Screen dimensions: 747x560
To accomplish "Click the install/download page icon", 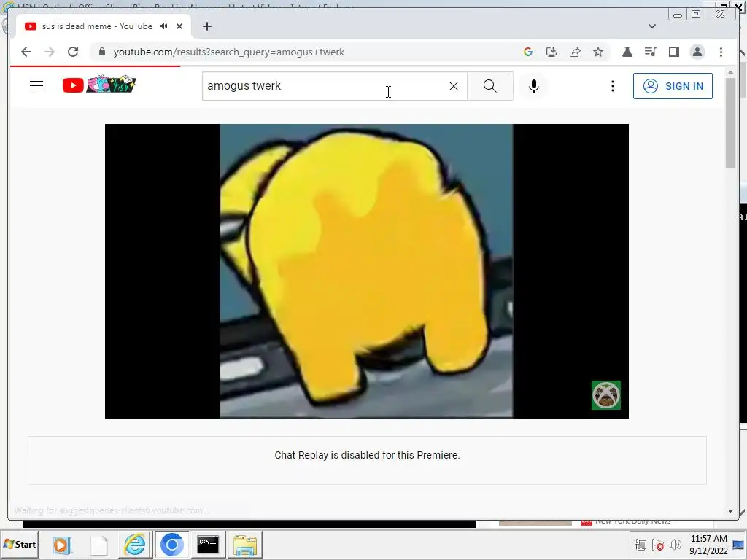I will [551, 52].
